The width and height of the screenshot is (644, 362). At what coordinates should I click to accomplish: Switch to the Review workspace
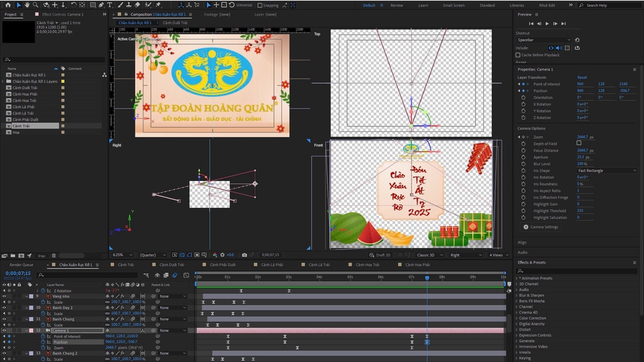pyautogui.click(x=396, y=5)
